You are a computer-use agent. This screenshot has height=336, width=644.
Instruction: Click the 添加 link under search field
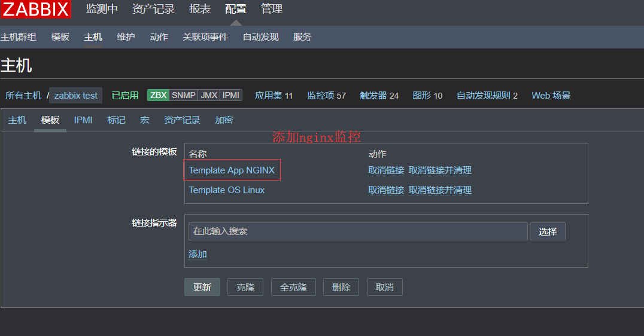(198, 254)
